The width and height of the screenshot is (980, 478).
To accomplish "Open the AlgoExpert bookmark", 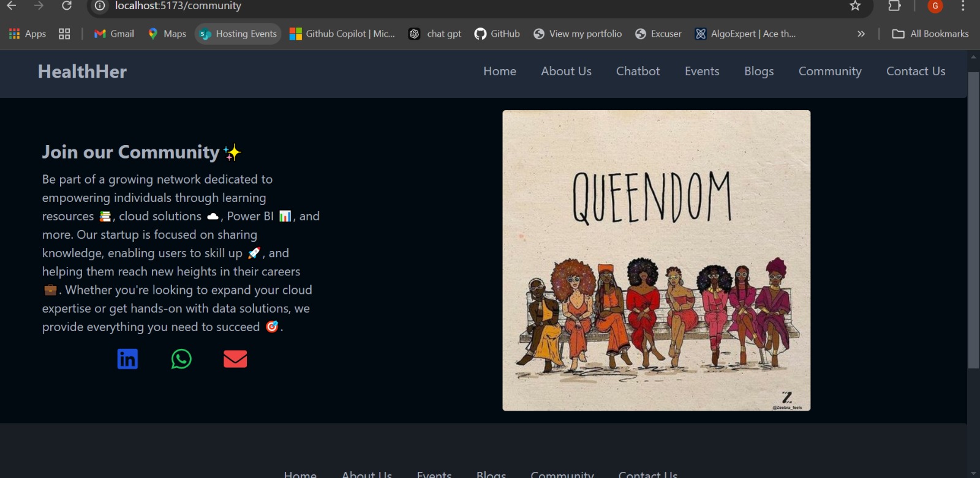I will click(745, 34).
